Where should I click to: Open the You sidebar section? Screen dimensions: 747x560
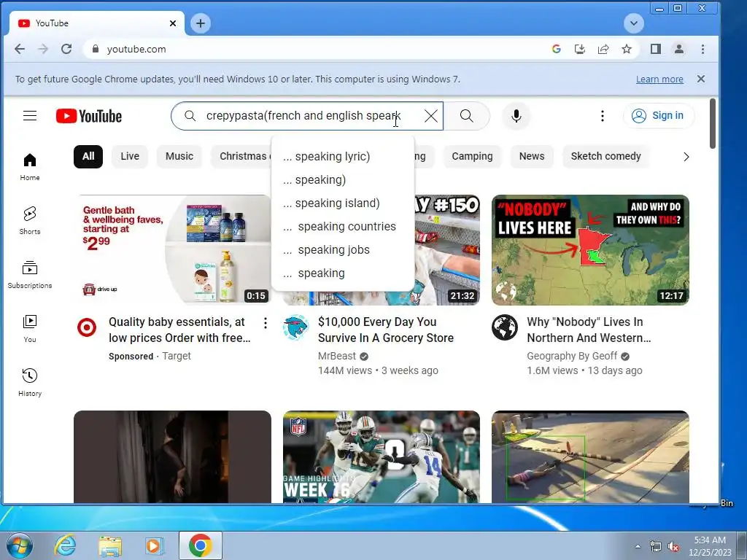point(29,329)
